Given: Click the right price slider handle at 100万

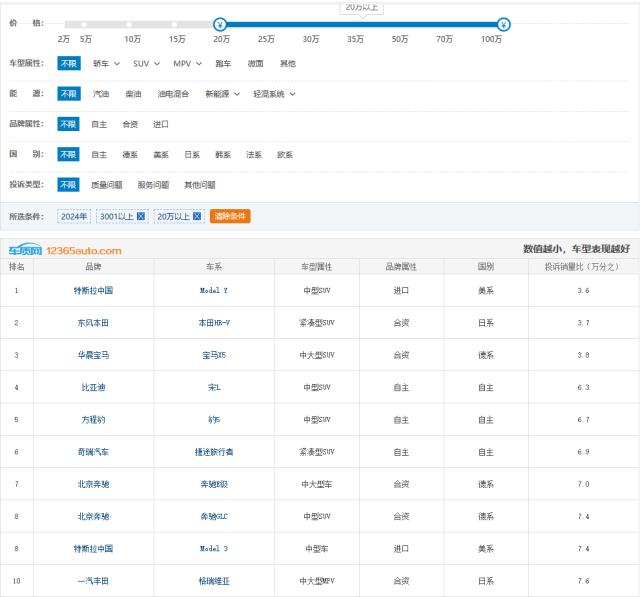Looking at the screenshot, I should pos(504,24).
